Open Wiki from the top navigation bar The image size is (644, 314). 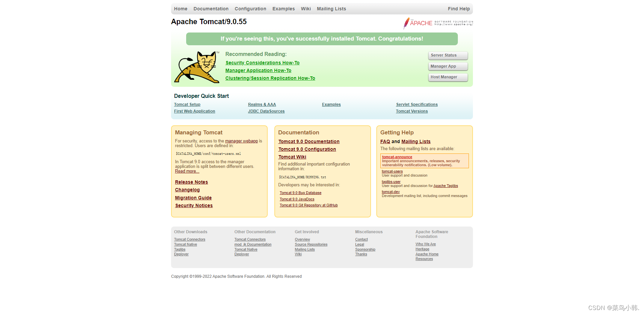[x=306, y=9]
